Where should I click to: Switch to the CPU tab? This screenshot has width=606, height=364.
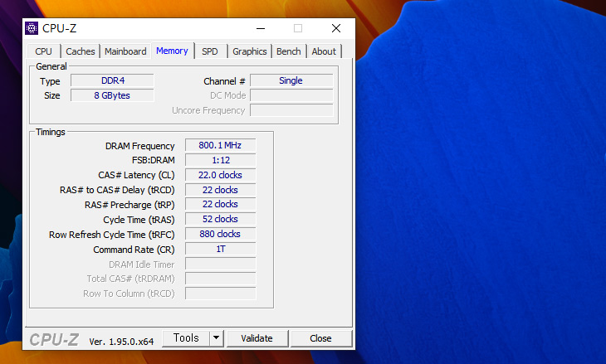(44, 51)
